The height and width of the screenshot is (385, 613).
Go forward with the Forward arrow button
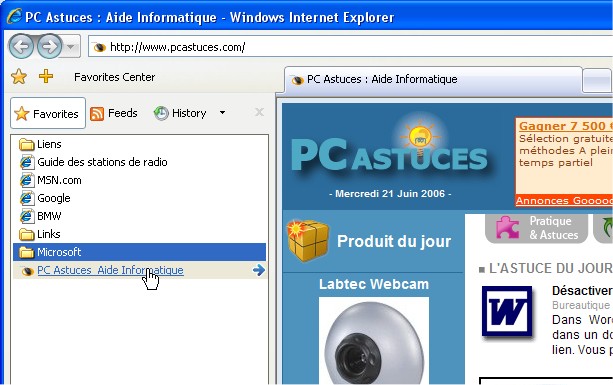click(49, 47)
